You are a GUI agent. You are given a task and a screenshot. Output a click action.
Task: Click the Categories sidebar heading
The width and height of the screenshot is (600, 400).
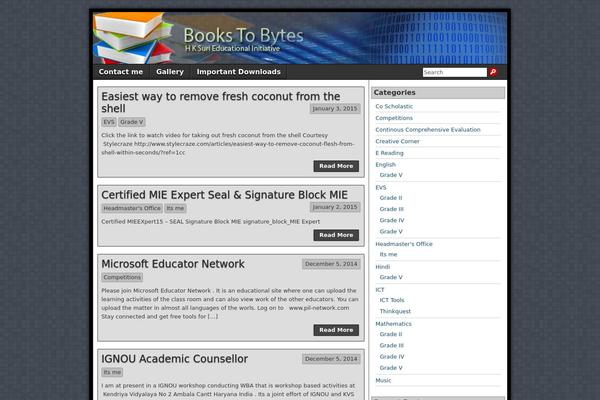(438, 93)
